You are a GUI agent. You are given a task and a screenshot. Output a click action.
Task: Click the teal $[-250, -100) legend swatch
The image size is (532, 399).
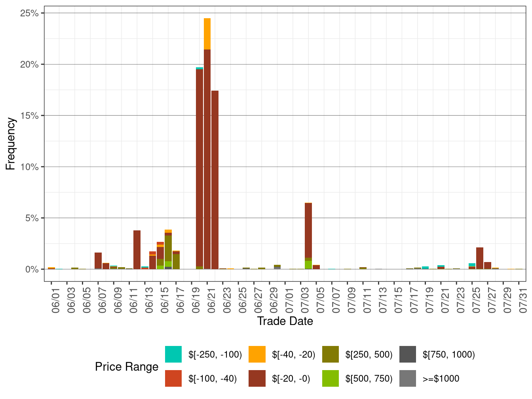[x=173, y=354]
